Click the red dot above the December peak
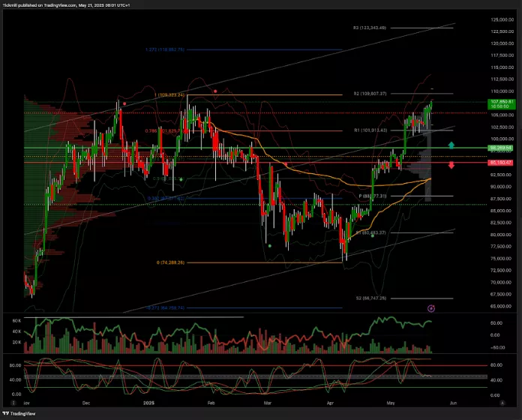The height and width of the screenshot is (420, 522). (124, 103)
